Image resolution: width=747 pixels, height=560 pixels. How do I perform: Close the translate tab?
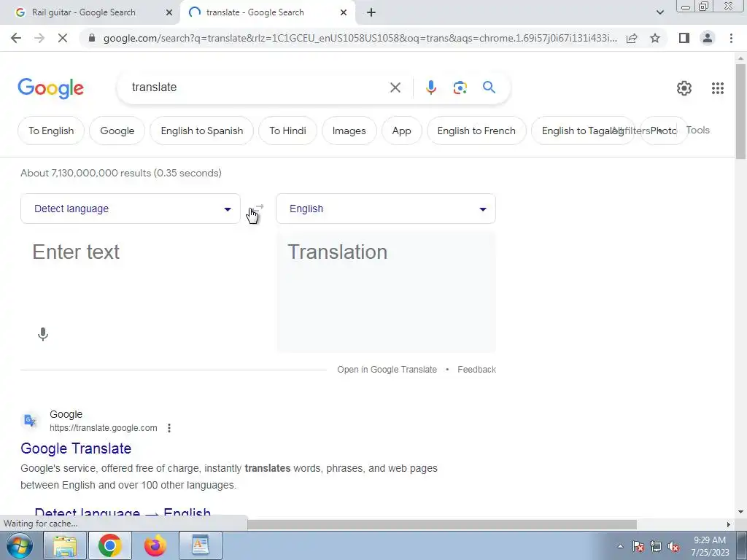(x=344, y=12)
